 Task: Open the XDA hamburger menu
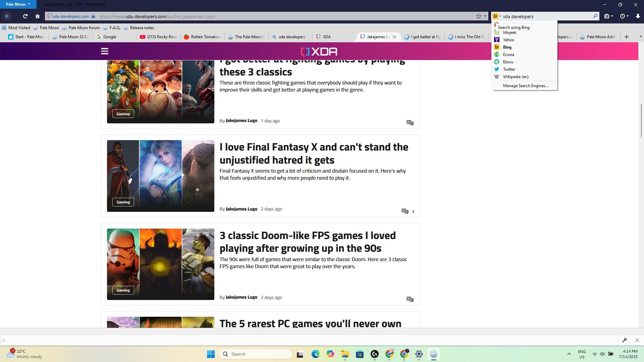(104, 51)
